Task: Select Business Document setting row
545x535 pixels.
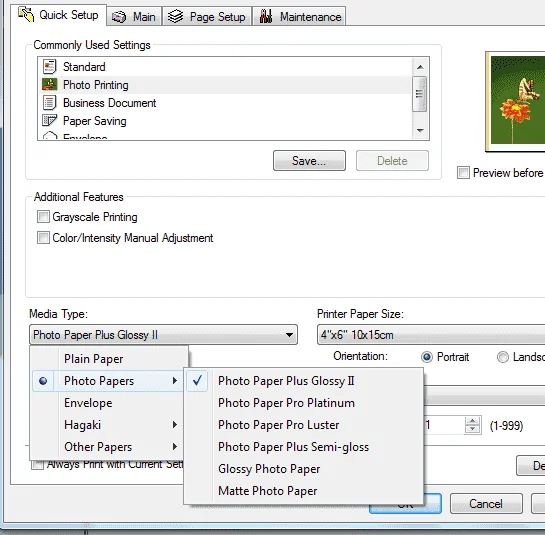Action: click(x=225, y=103)
